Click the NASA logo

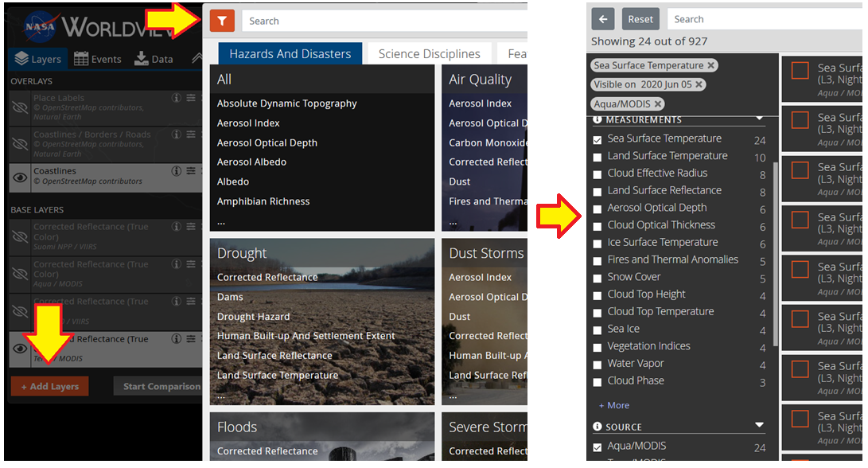pyautogui.click(x=40, y=27)
